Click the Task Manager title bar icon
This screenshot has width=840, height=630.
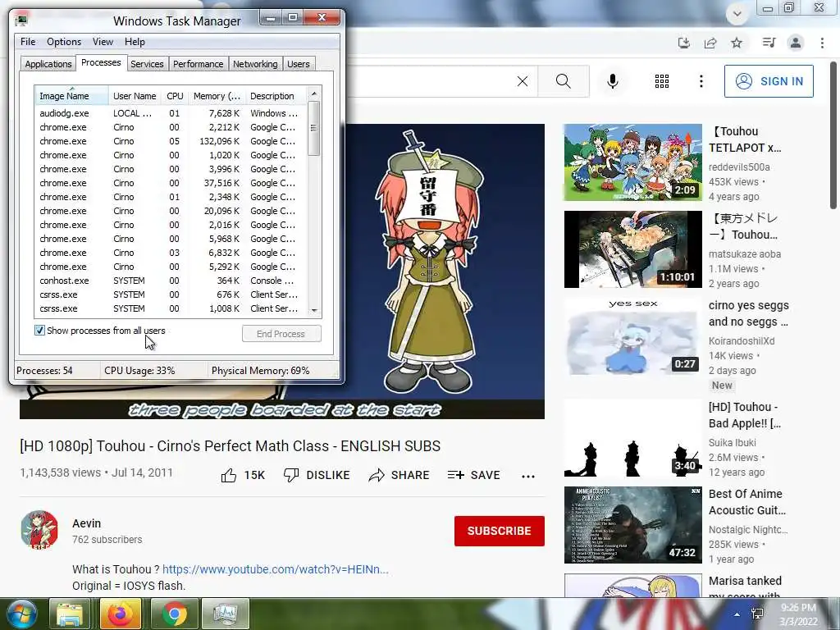coord(21,21)
